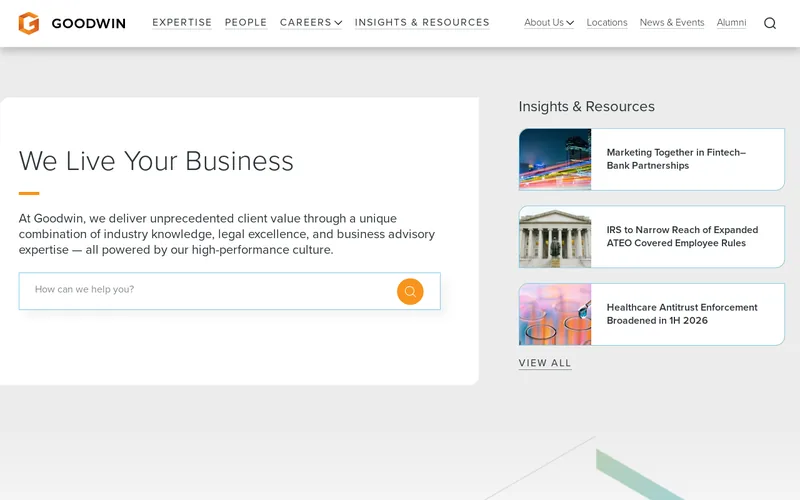
Task: Open the Healthcare Antitrust Enforcement article
Action: pos(652,314)
